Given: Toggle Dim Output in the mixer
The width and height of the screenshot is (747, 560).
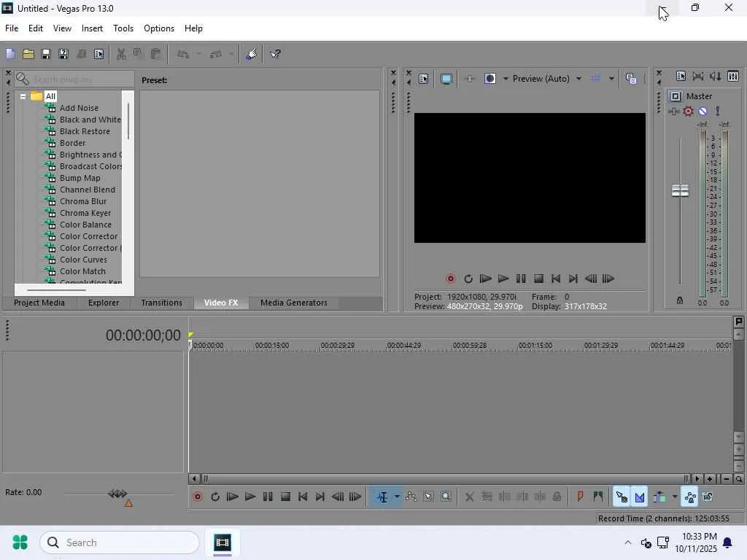Looking at the screenshot, I should pyautogui.click(x=715, y=76).
